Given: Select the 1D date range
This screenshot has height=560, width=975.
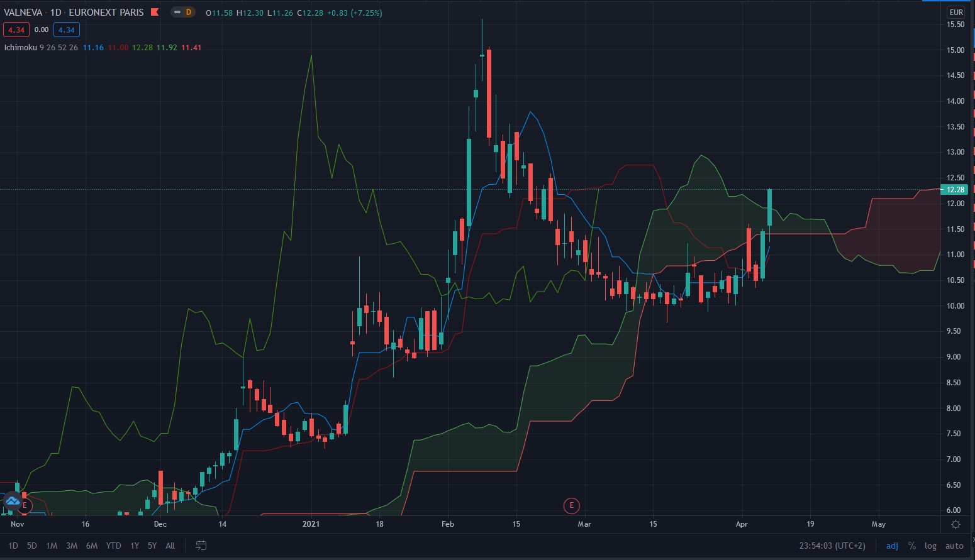Looking at the screenshot, I should coord(13,546).
